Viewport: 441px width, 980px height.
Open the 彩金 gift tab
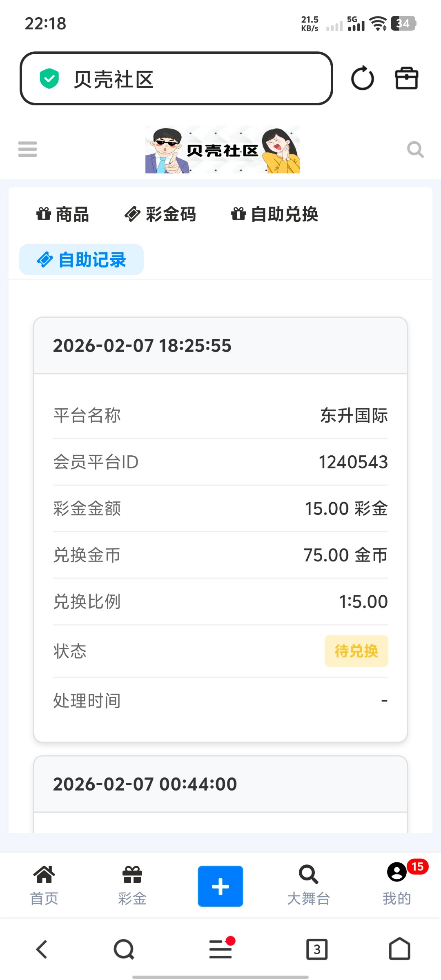132,884
